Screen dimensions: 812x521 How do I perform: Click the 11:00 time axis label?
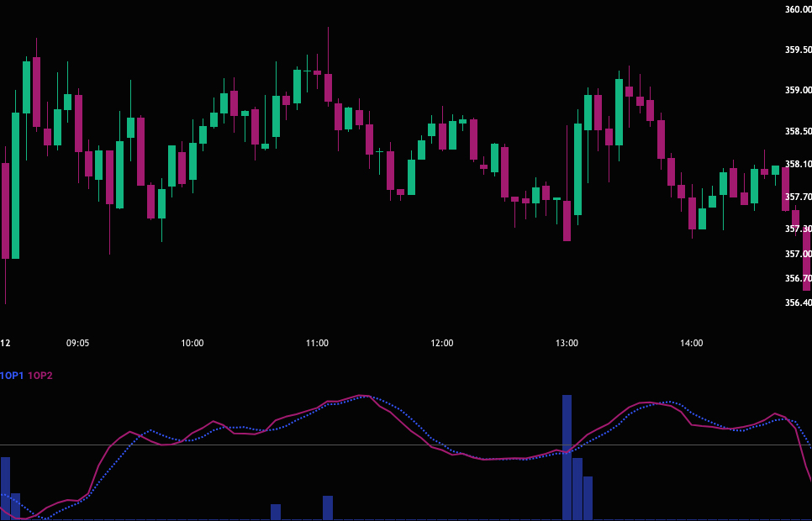(x=317, y=343)
